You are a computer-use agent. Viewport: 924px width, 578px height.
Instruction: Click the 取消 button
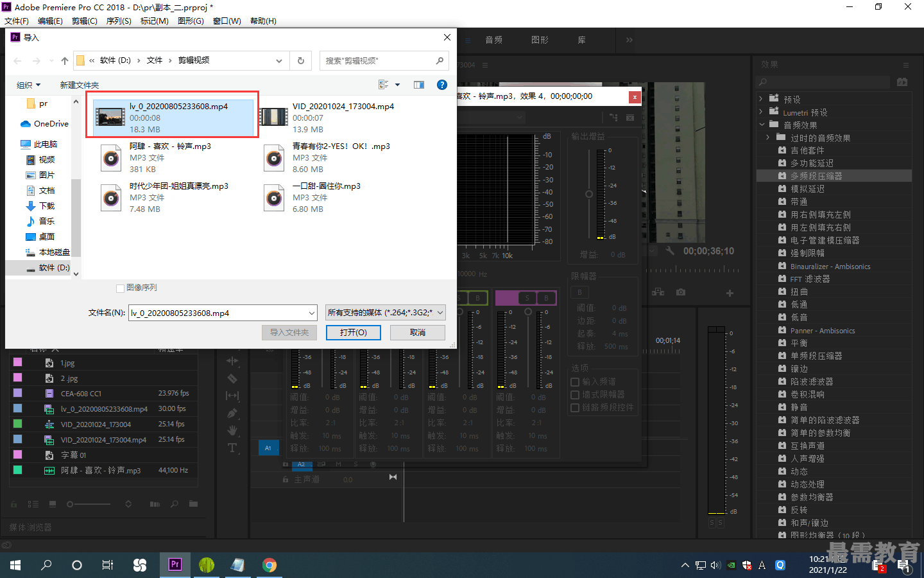click(418, 333)
